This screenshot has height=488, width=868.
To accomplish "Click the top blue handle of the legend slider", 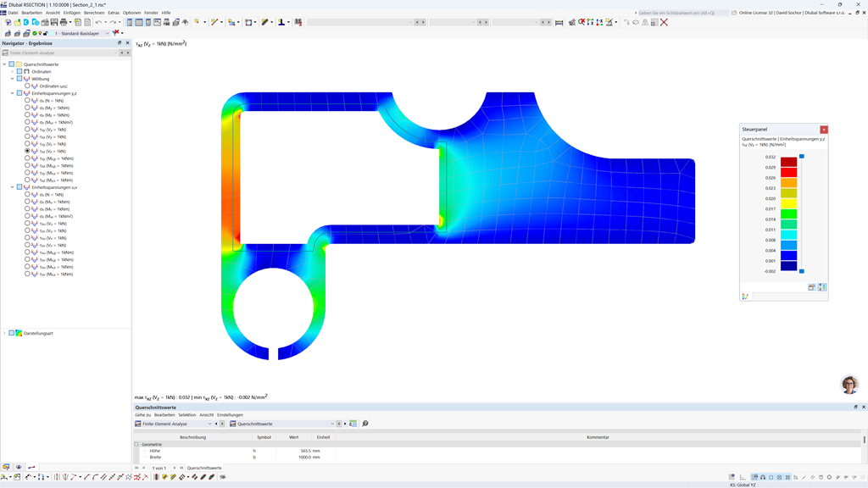I will click(802, 157).
